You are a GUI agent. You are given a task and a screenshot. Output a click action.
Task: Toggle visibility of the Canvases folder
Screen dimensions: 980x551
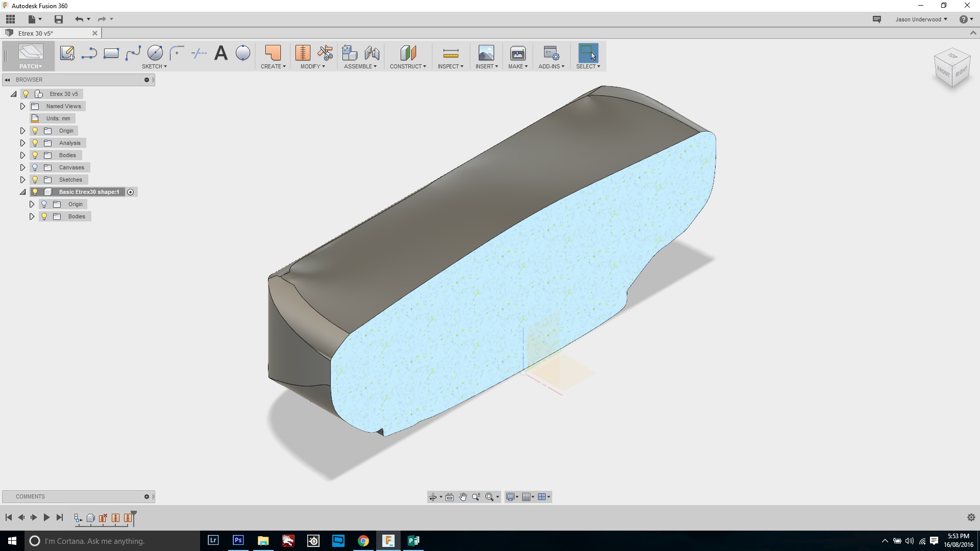[x=34, y=167]
